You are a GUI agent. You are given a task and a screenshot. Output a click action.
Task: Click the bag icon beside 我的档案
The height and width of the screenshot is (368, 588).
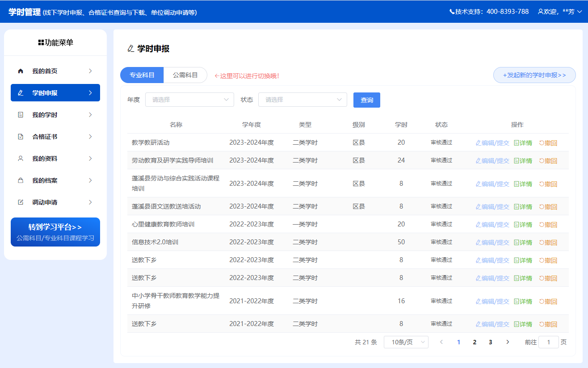point(20,180)
